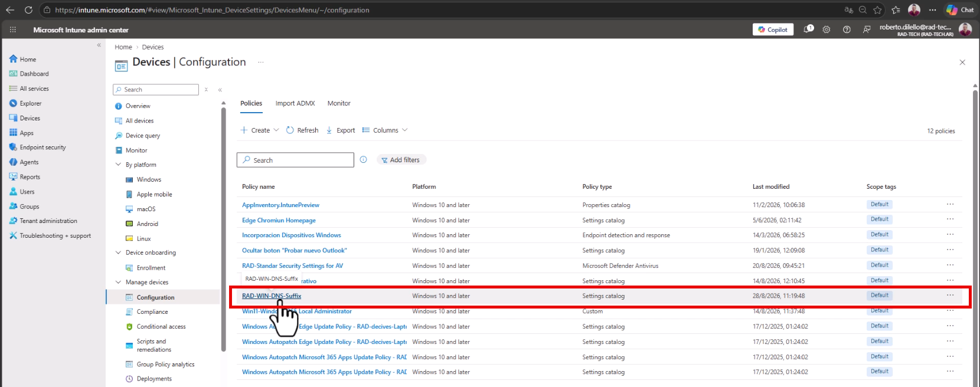The height and width of the screenshot is (387, 980).
Task: Switch to the Import ADMX tab
Action: (x=295, y=103)
